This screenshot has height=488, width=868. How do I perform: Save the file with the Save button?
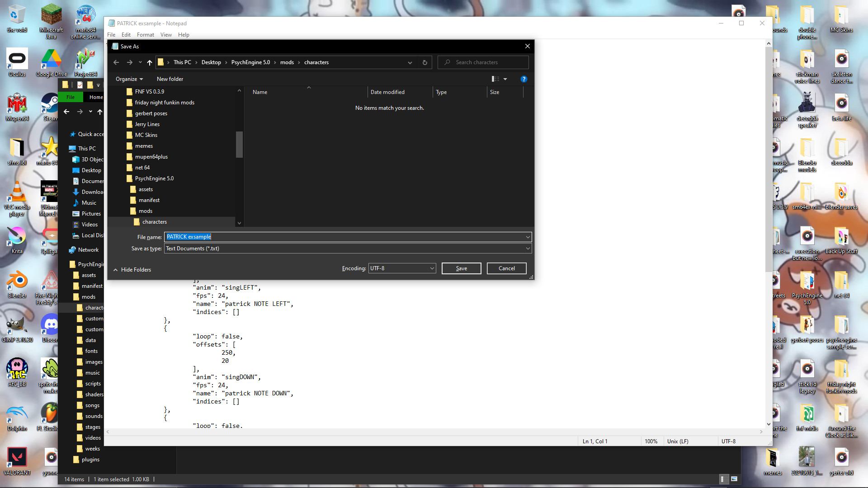(x=461, y=268)
